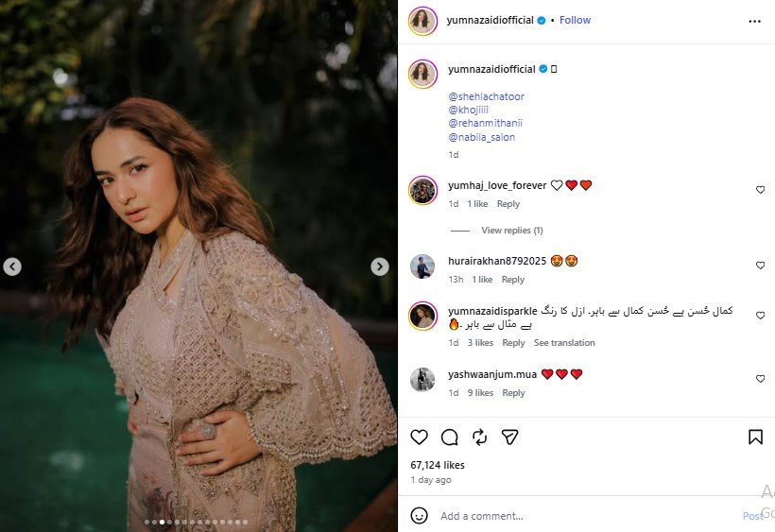This screenshot has height=532, width=775.
Task: Open yumnazaidiofficial header profile picture
Action: (422, 20)
